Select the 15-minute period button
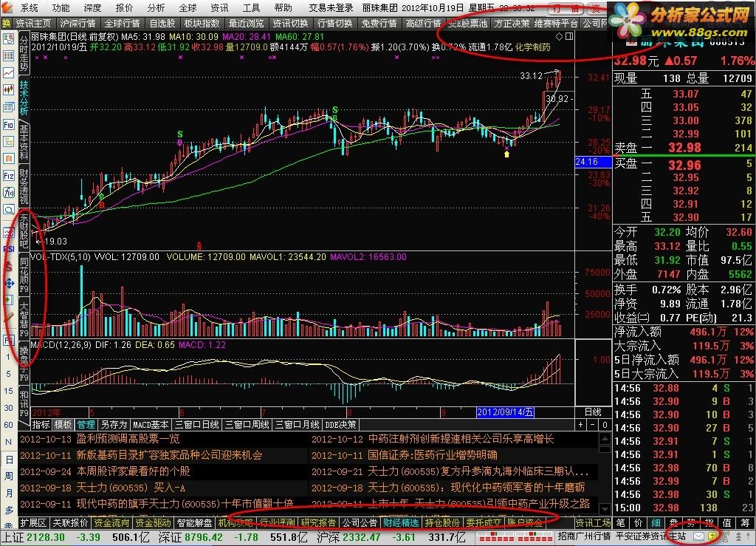 click(8, 391)
